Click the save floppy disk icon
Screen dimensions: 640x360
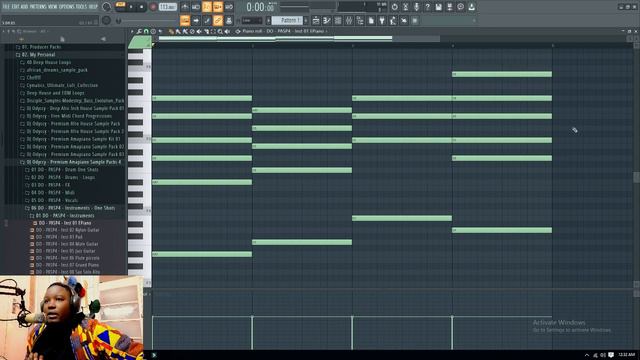point(438,7)
